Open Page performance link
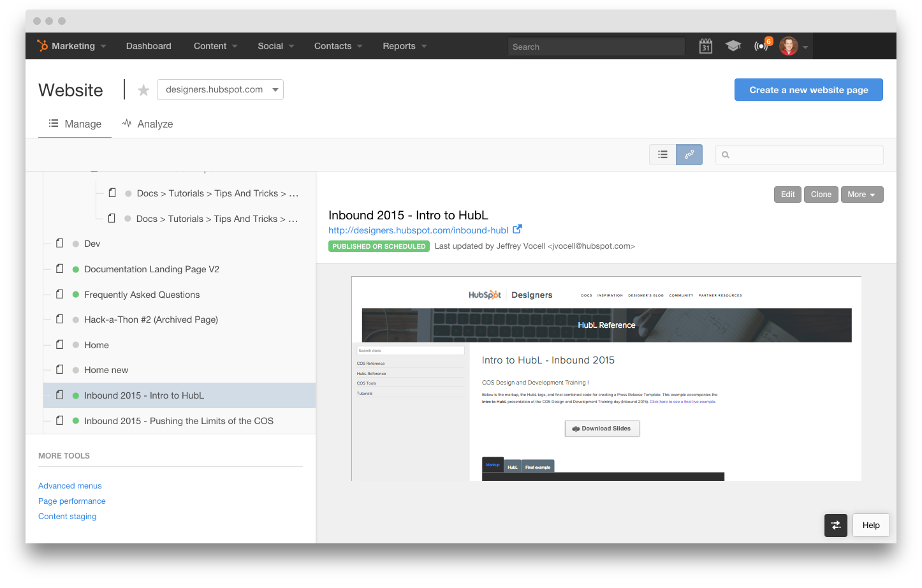The image size is (922, 588). coord(72,501)
